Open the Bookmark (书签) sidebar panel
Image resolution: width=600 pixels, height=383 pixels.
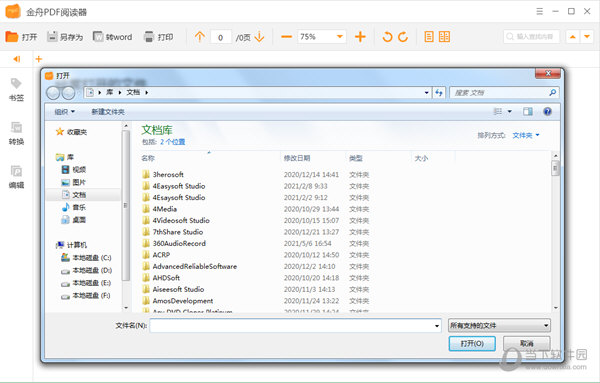pos(16,90)
